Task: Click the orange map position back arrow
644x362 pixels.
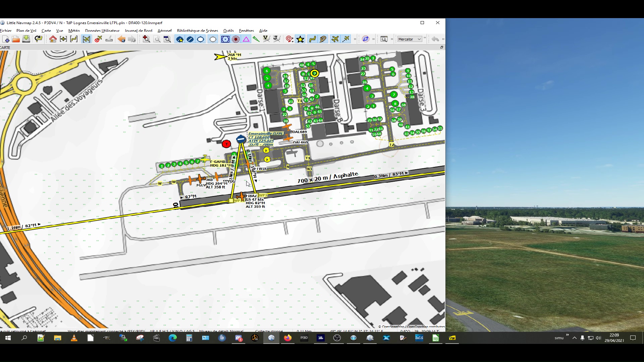Action: click(x=121, y=39)
